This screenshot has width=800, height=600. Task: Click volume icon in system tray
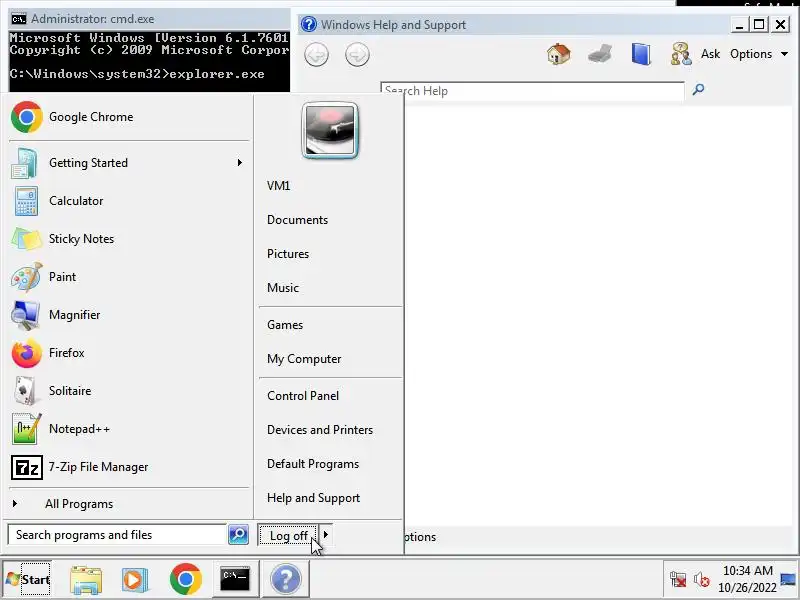(x=702, y=579)
